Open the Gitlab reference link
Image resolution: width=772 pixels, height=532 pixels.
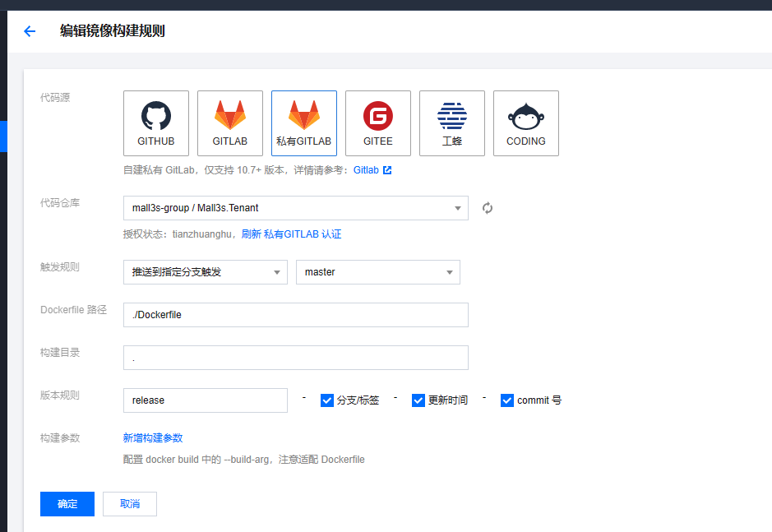(366, 170)
